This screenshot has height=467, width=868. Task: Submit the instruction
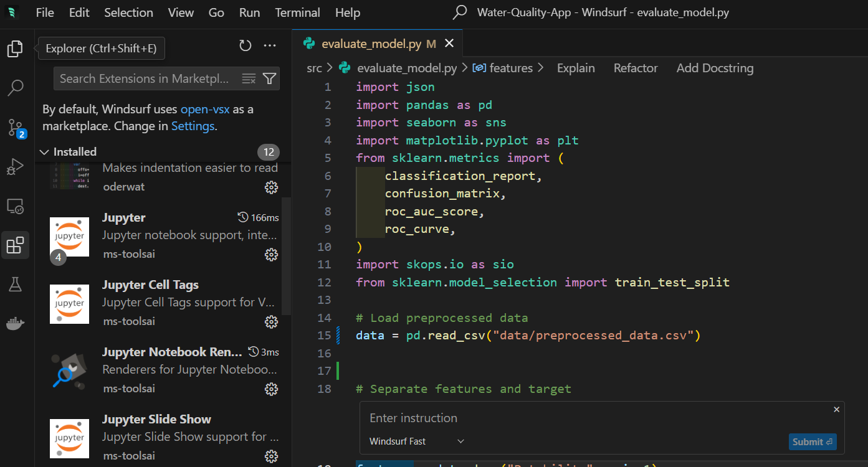pos(813,442)
